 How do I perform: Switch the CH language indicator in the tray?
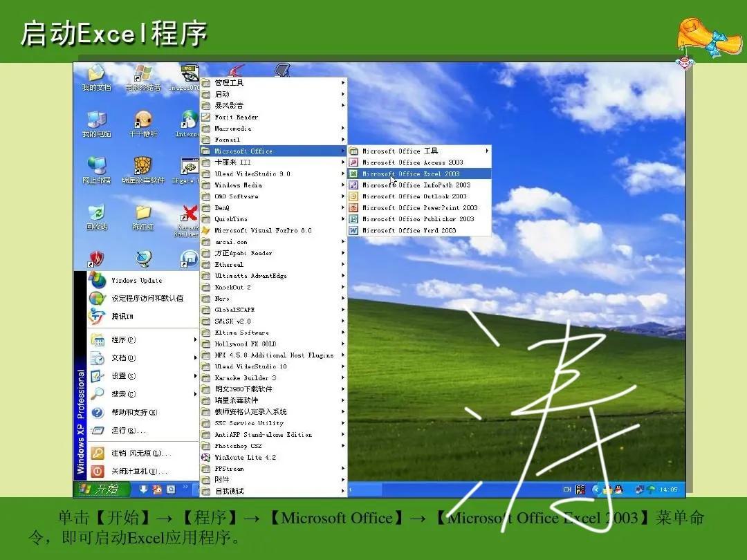568,489
